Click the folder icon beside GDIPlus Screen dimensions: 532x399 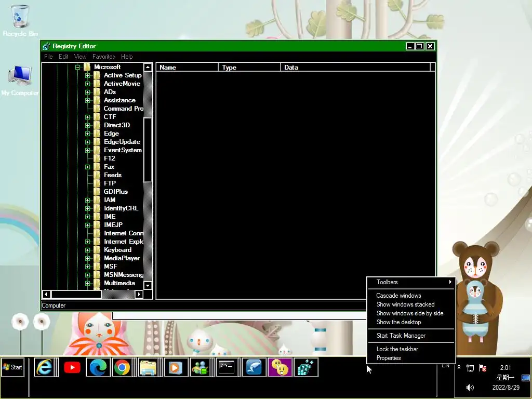pyautogui.click(x=97, y=192)
